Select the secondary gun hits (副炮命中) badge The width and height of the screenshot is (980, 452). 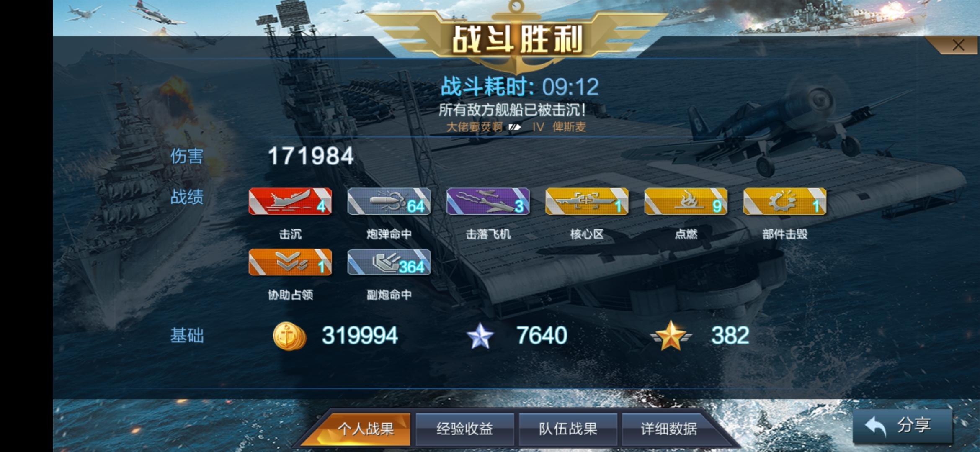[389, 262]
